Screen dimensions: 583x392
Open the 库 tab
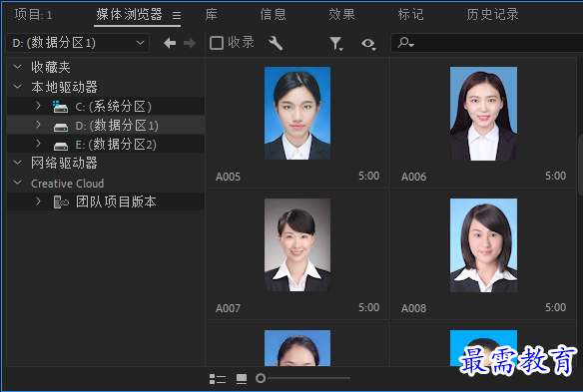point(212,15)
